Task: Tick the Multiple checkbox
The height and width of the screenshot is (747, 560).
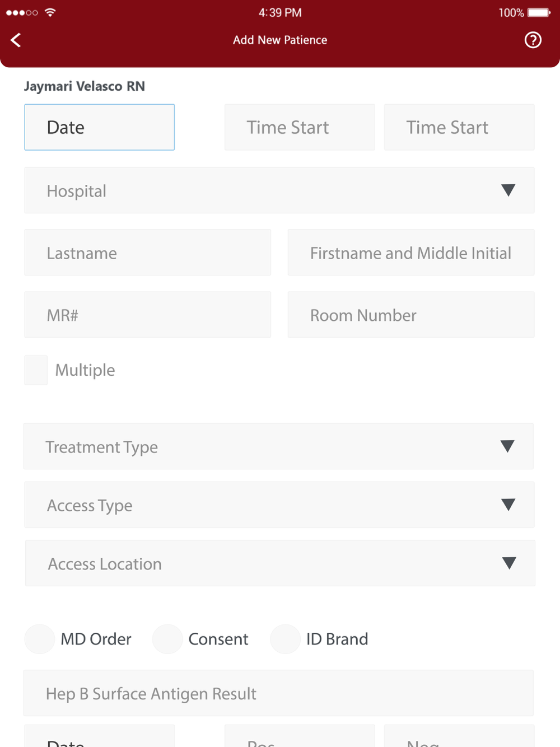Action: point(36,370)
